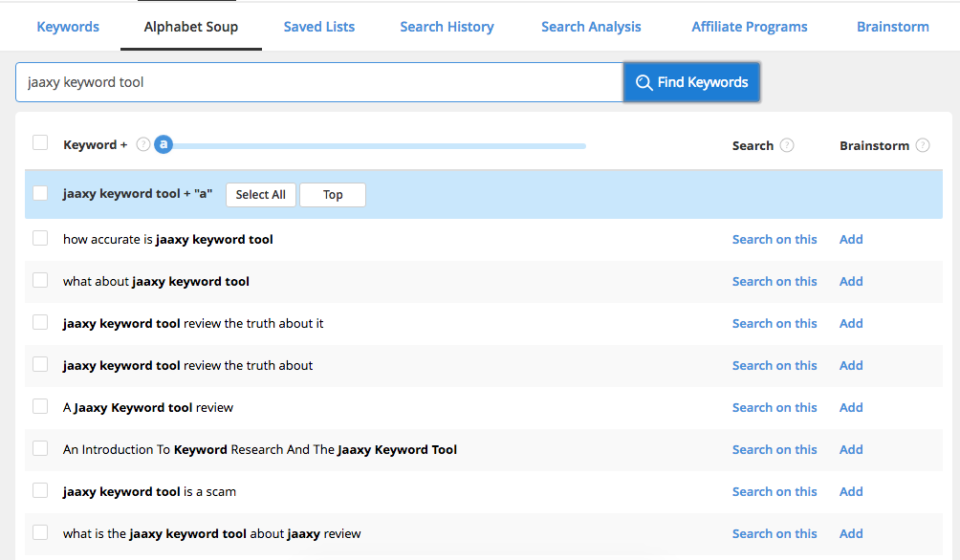Viewport: 960px width, 560px height.
Task: Check 'jaaxy keyword tool review the truth about' checkbox
Action: tap(40, 364)
